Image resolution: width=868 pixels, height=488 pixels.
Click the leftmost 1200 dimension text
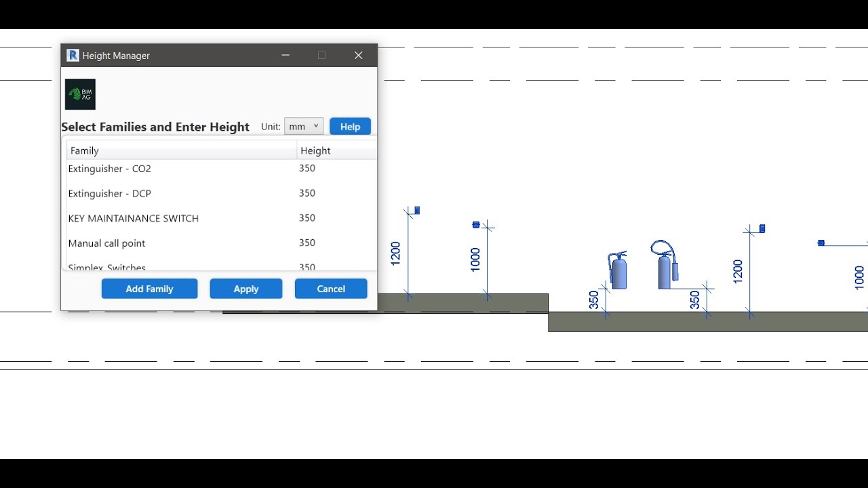[396, 253]
